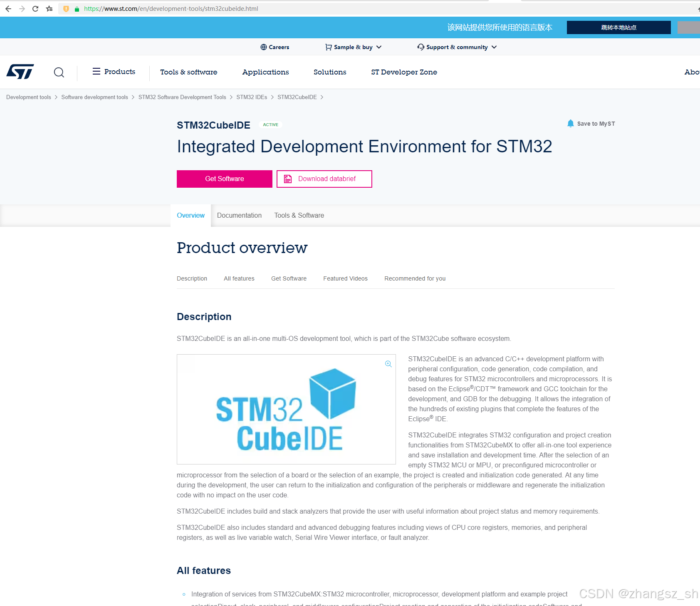Click the Products menu label

click(120, 72)
